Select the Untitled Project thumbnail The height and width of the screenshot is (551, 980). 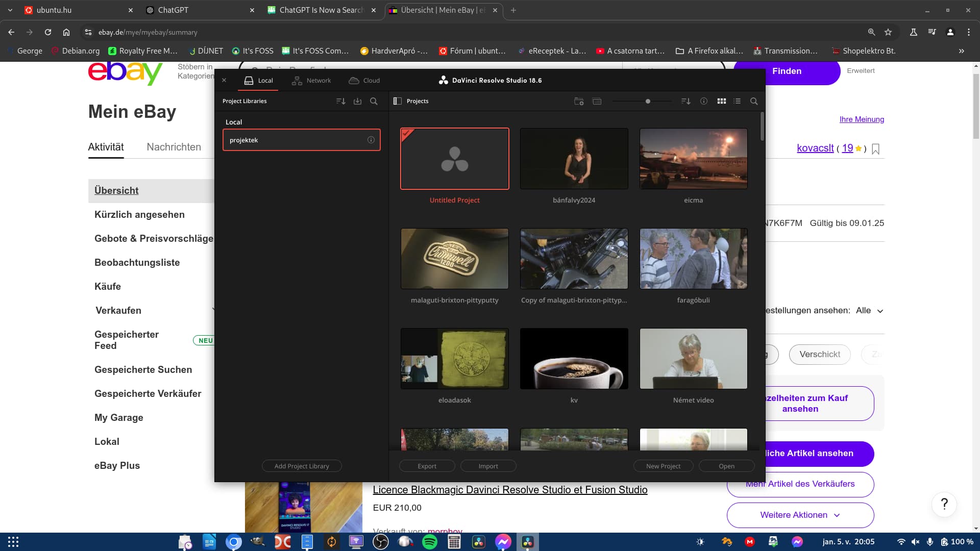[455, 159]
